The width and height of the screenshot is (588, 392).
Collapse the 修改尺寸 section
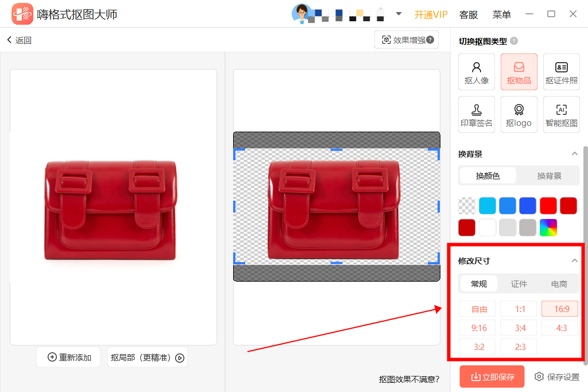click(x=574, y=260)
